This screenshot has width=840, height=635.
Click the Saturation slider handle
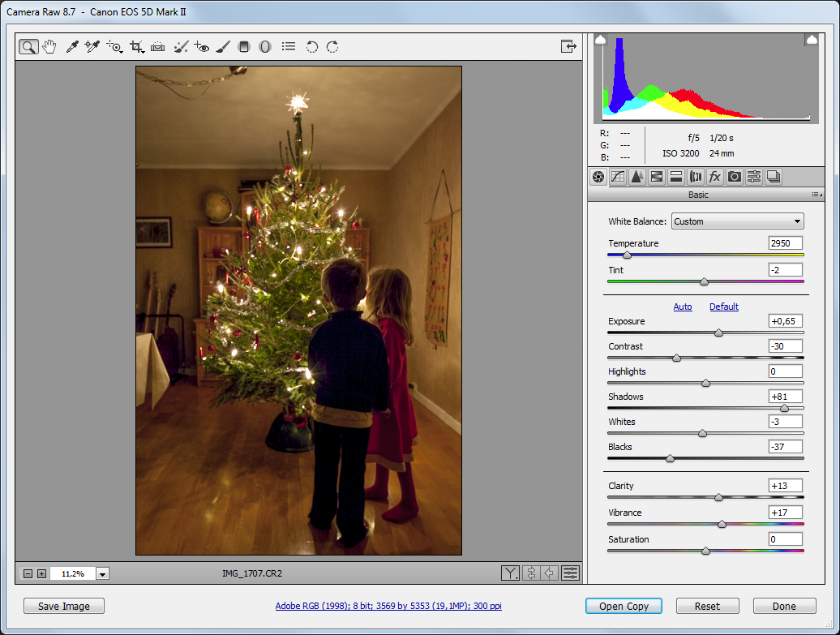point(705,551)
